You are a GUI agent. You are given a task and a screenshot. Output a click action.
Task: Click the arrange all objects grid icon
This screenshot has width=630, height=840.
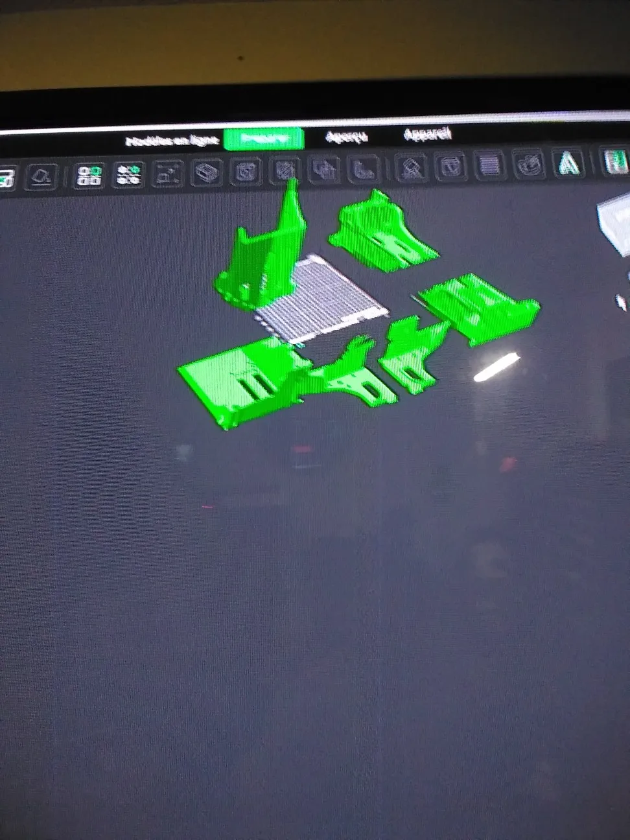click(x=89, y=176)
